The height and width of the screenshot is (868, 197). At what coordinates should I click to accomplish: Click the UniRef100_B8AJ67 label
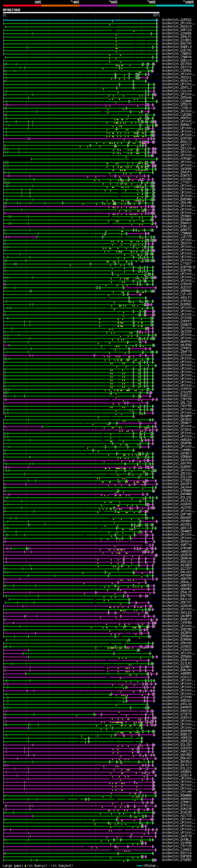(177, 758)
